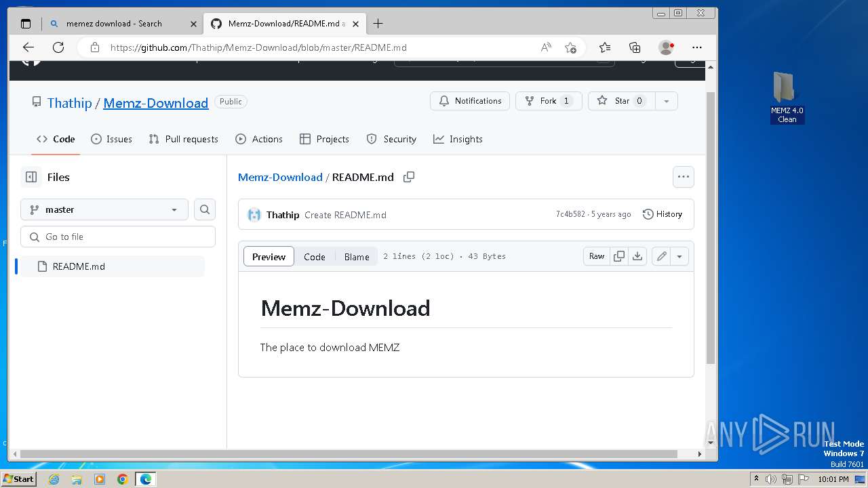Image resolution: width=868 pixels, height=488 pixels.
Task: Collapse the Files tree side panel
Action: point(31,177)
